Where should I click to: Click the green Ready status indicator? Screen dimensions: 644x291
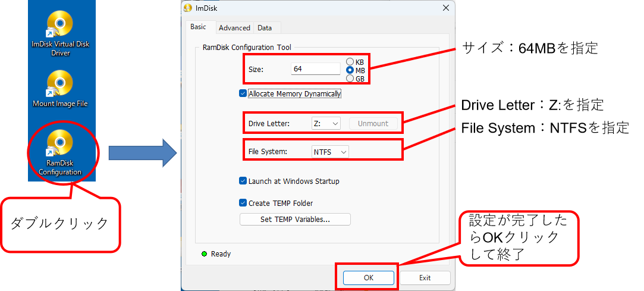(204, 254)
